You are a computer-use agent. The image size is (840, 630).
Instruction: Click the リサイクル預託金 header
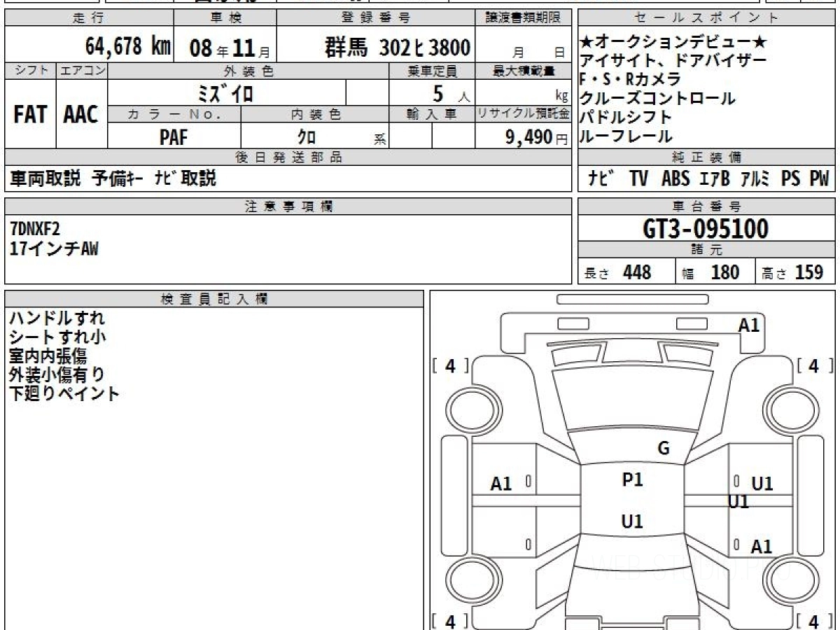524,115
